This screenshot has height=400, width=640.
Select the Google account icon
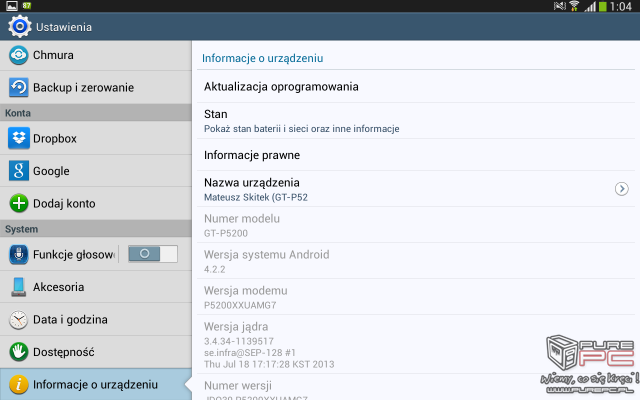(x=18, y=171)
